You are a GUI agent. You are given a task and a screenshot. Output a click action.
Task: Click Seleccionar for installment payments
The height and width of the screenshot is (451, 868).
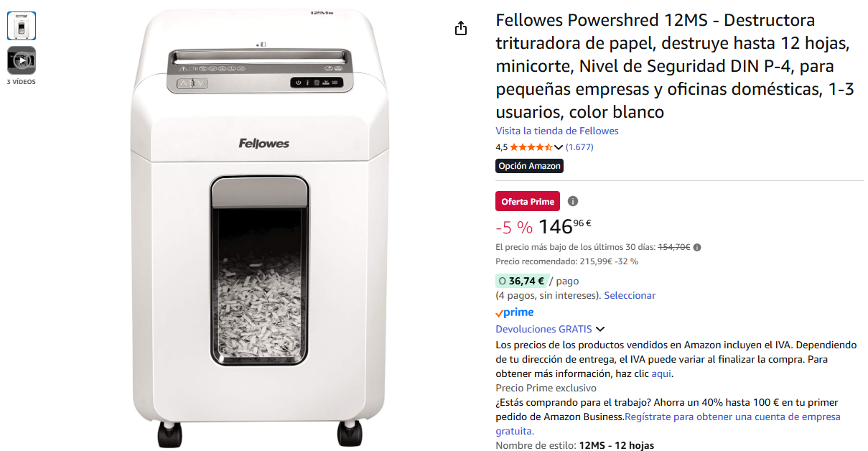coord(630,295)
